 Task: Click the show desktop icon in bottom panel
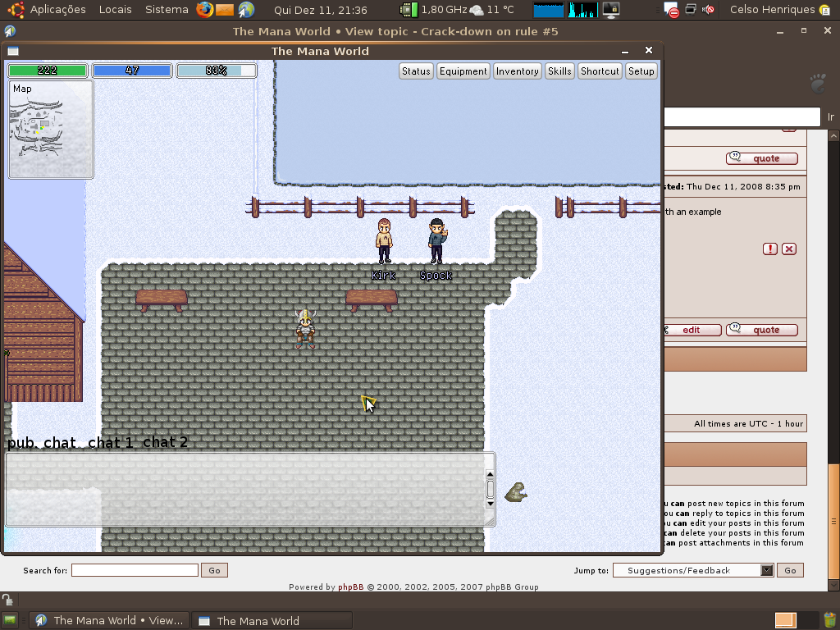10,620
